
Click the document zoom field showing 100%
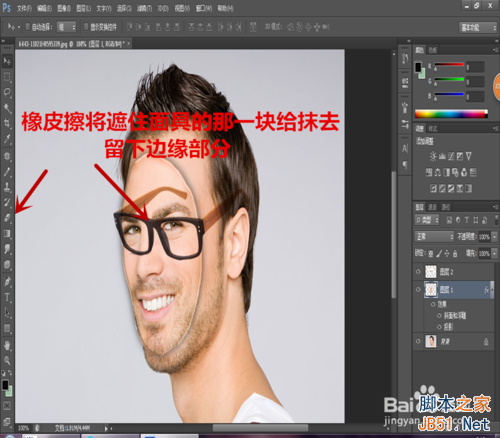(x=23, y=428)
